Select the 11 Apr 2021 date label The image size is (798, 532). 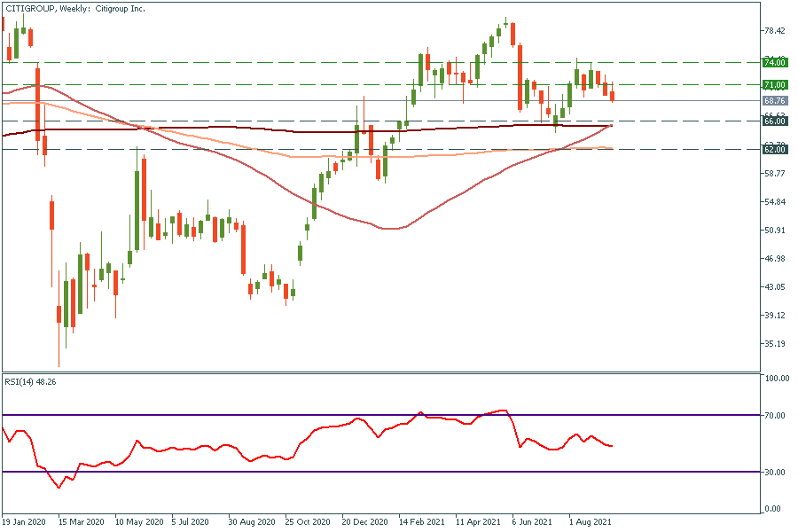pos(480,523)
